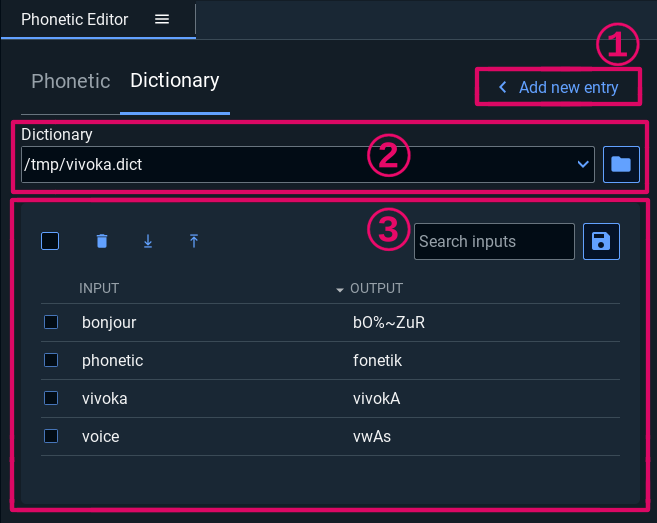
Task: Click the chevron beside Add new entry
Action: coord(502,87)
